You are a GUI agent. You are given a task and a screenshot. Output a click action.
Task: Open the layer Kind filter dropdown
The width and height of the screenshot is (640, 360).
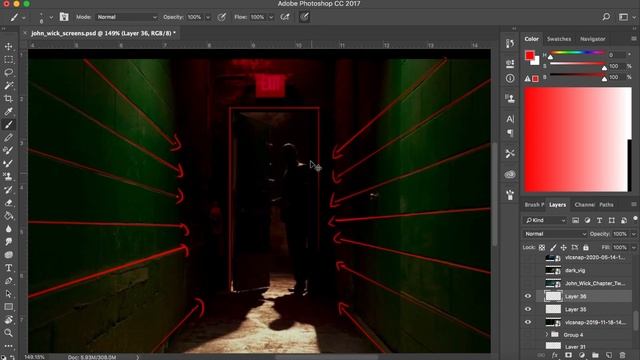[546, 220]
